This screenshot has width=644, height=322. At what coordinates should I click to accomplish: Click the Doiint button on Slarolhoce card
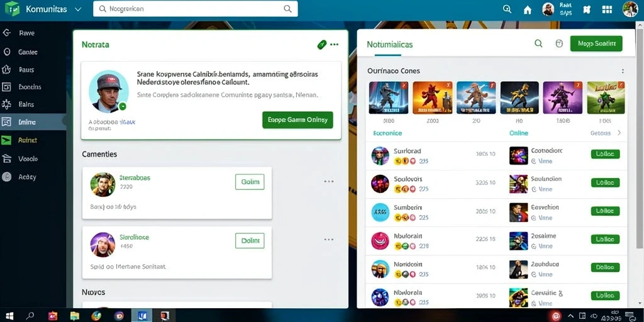250,241
